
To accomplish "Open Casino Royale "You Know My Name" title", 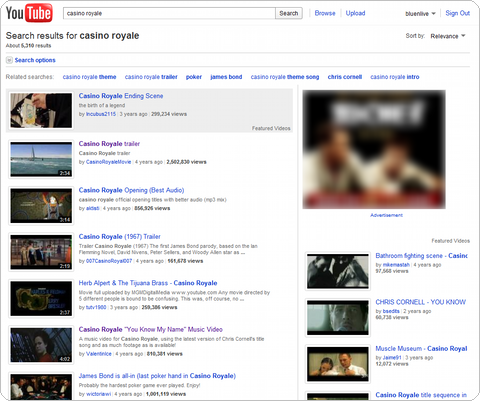I will pyautogui.click(x=151, y=329).
